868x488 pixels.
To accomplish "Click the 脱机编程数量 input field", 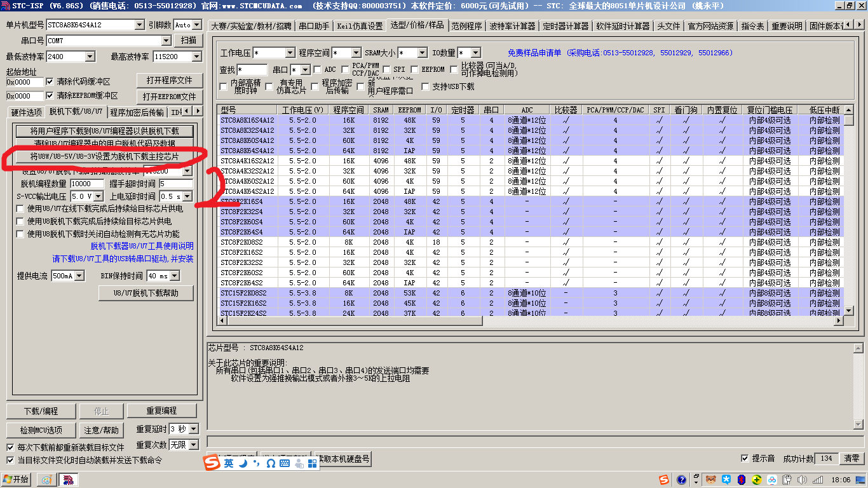I will click(x=87, y=184).
